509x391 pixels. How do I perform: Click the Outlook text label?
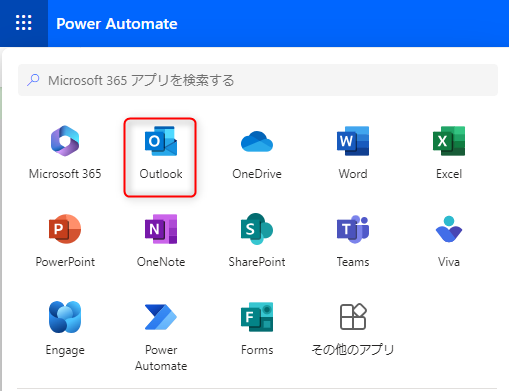[x=161, y=174]
